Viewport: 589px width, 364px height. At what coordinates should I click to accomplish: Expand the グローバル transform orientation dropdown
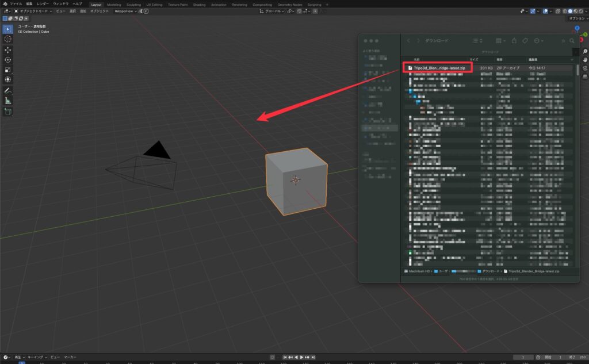tap(271, 11)
